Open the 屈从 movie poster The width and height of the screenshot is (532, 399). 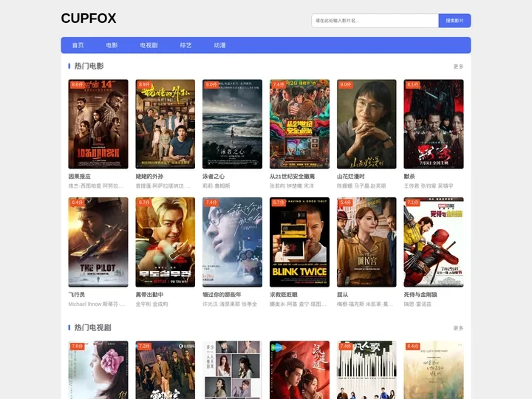366,242
